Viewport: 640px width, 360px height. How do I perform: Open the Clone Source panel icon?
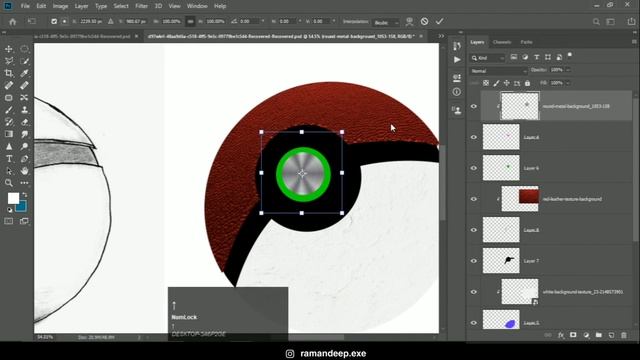pyautogui.click(x=457, y=110)
